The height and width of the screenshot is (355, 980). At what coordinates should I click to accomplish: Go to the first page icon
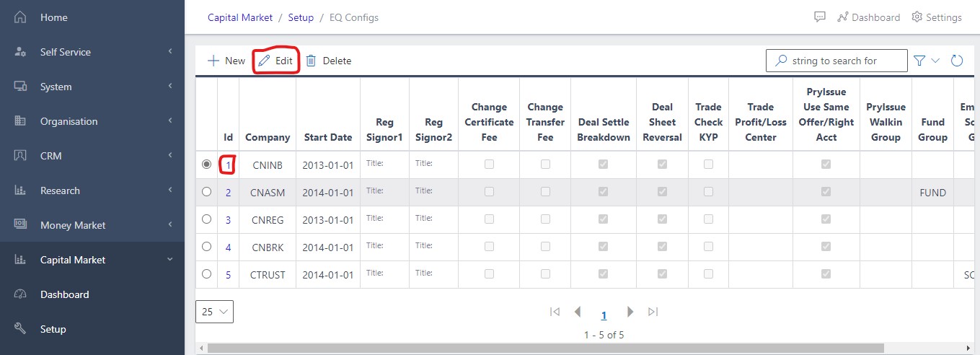click(x=555, y=312)
